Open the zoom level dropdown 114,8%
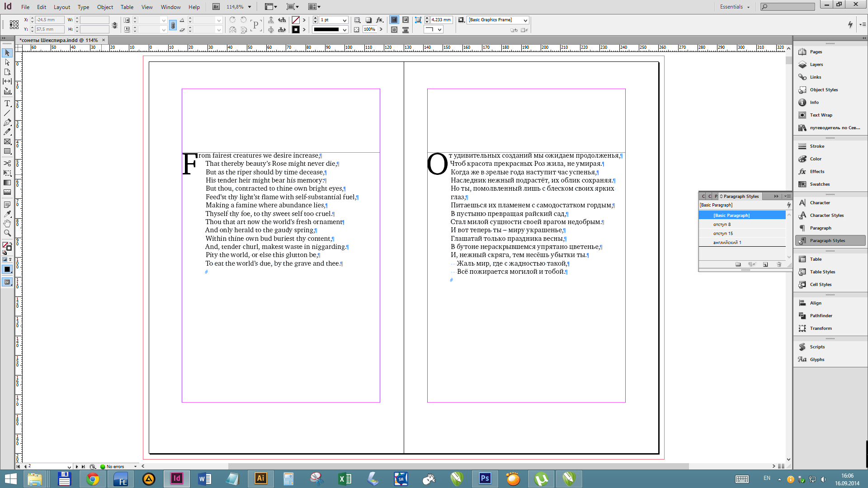This screenshot has height=488, width=868. [249, 7]
